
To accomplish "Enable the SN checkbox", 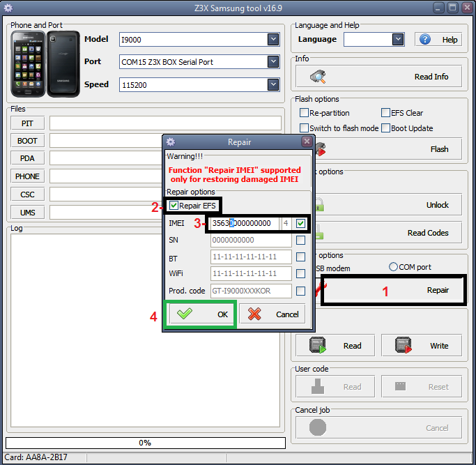I will pyautogui.click(x=300, y=241).
